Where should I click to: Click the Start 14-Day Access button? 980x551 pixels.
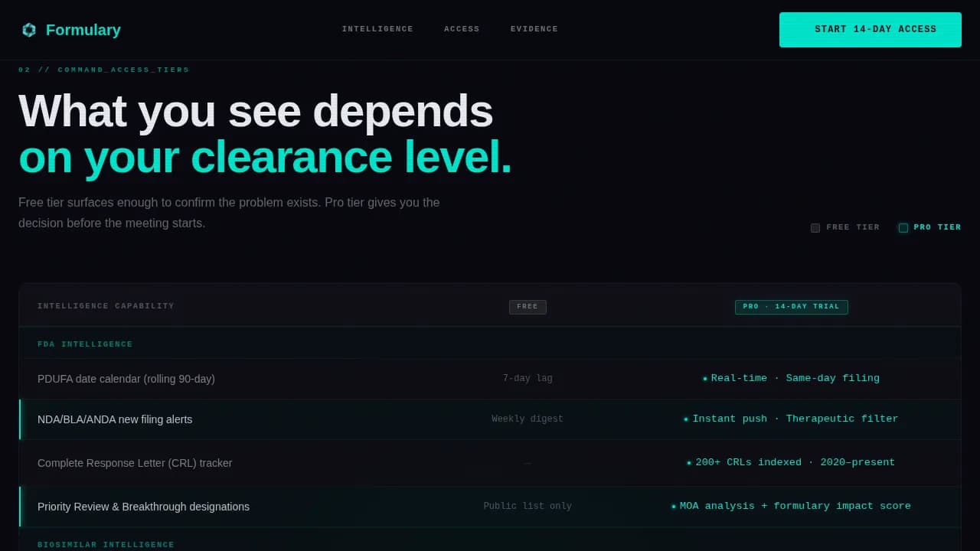(x=871, y=30)
